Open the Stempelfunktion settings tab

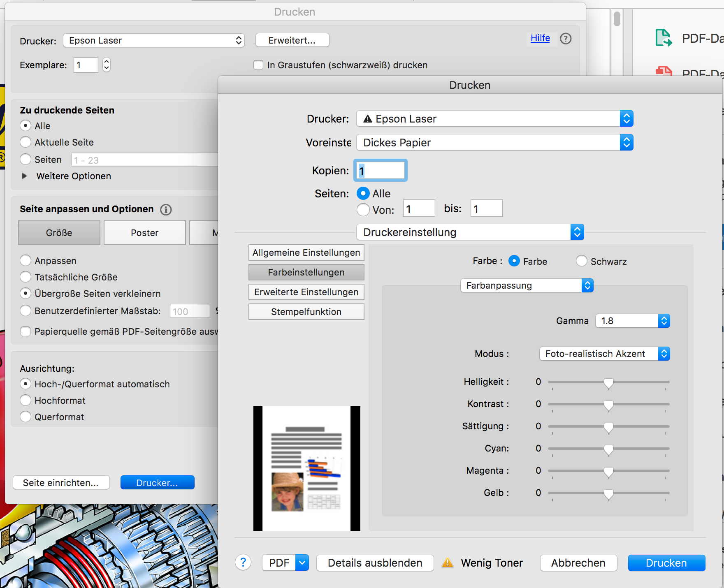pos(306,312)
